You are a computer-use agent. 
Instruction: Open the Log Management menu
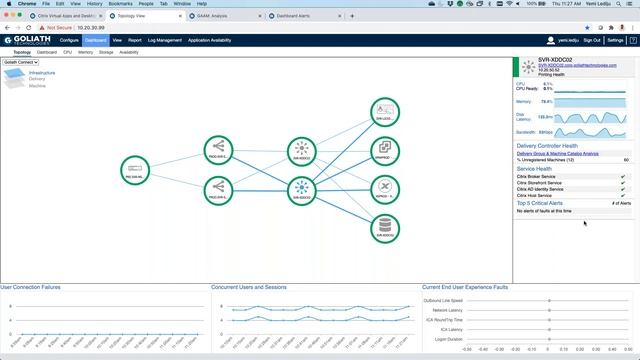coord(164,40)
